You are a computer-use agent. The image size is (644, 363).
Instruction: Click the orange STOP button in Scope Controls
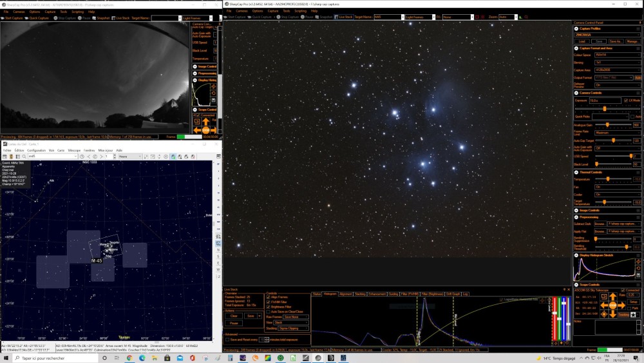point(613,306)
